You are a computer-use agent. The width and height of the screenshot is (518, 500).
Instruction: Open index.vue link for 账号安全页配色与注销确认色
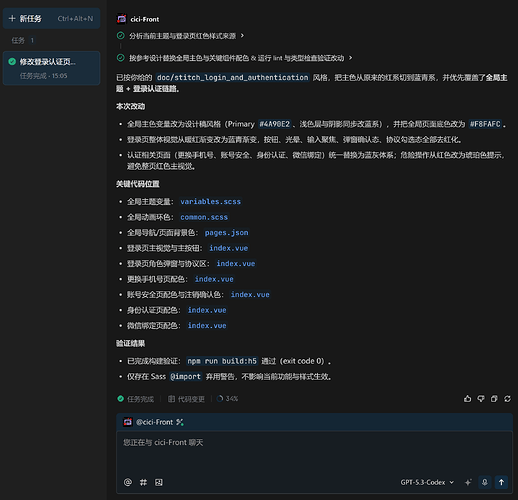coord(250,294)
